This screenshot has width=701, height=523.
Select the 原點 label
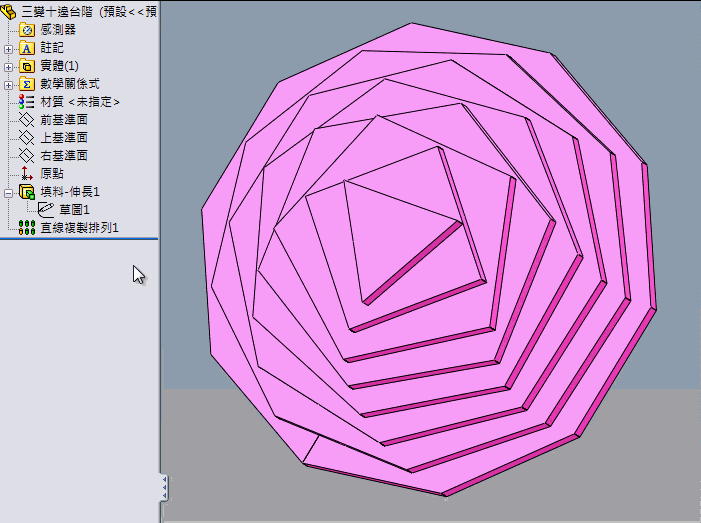[52, 173]
